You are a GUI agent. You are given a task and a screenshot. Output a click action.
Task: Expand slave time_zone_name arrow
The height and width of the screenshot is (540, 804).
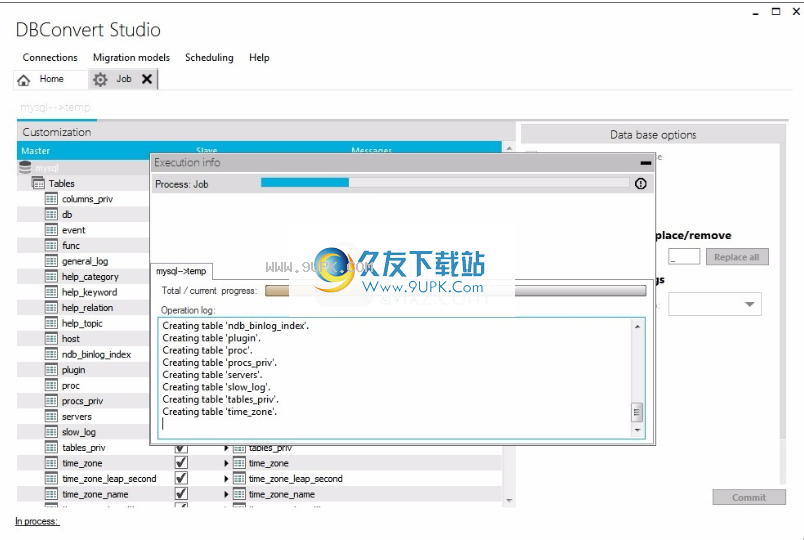(x=226, y=494)
